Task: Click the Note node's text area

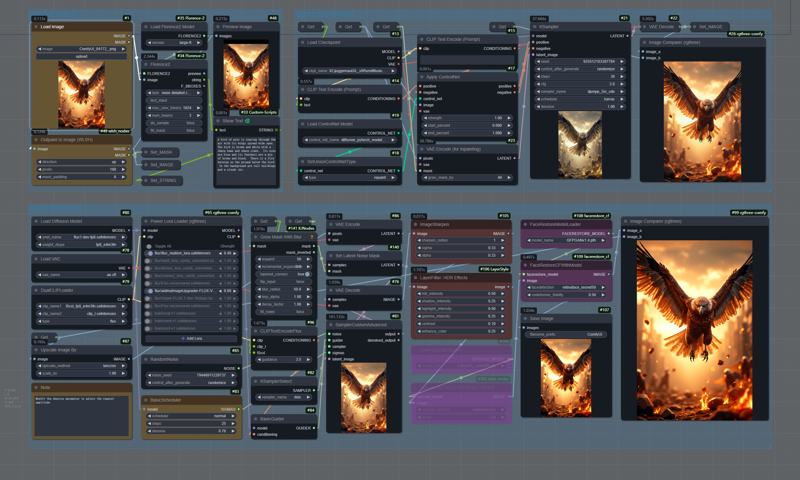Action: click(x=81, y=415)
